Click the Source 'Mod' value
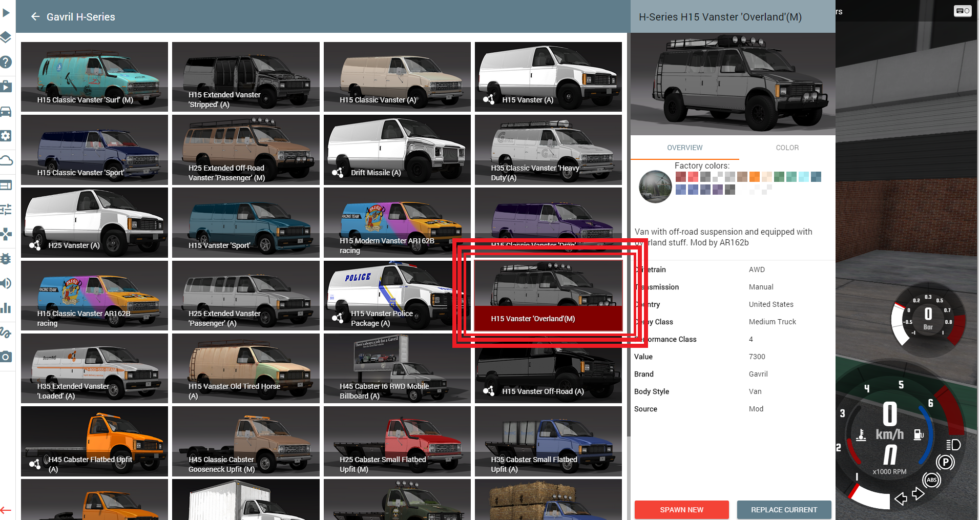 (x=756, y=409)
